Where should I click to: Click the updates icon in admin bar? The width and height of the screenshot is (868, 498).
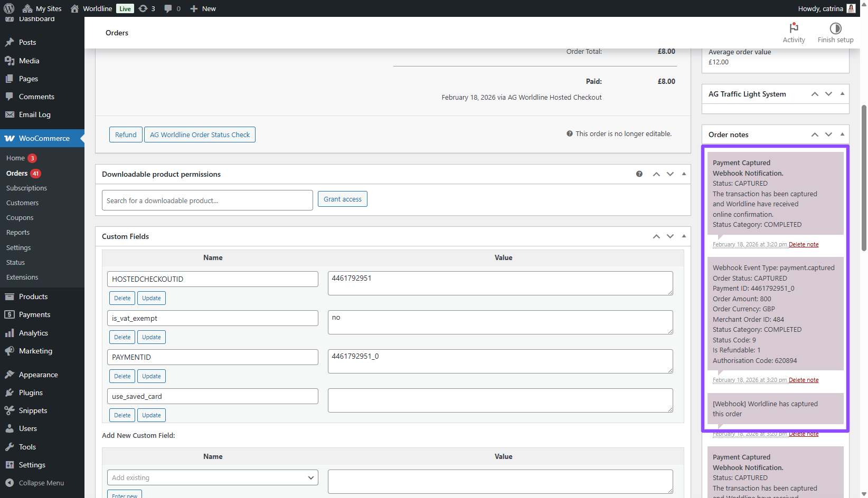[x=143, y=8]
